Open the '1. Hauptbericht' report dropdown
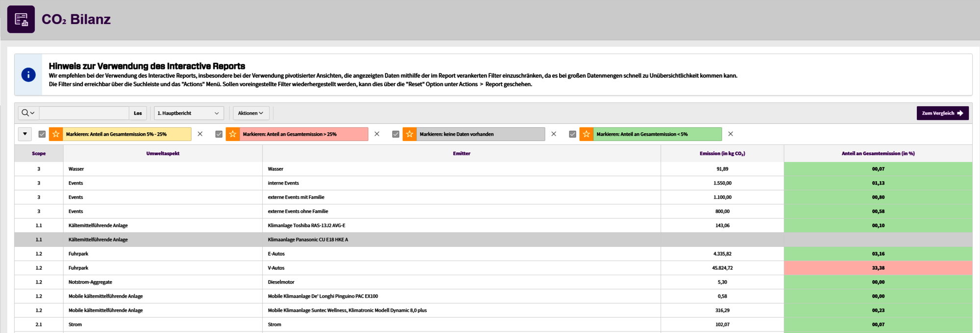 (189, 113)
